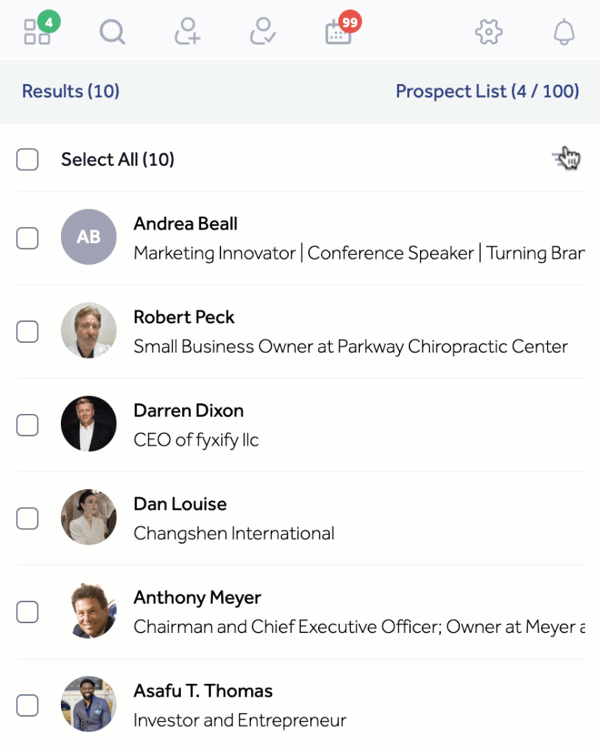Open the add-contact person-plus icon
Viewport: 600px width, 747px height.
click(x=187, y=31)
